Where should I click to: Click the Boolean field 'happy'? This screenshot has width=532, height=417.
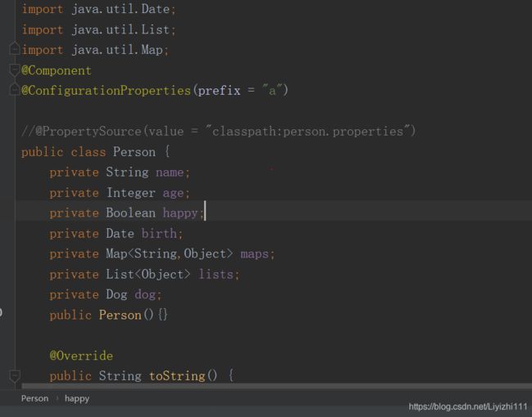click(180, 213)
